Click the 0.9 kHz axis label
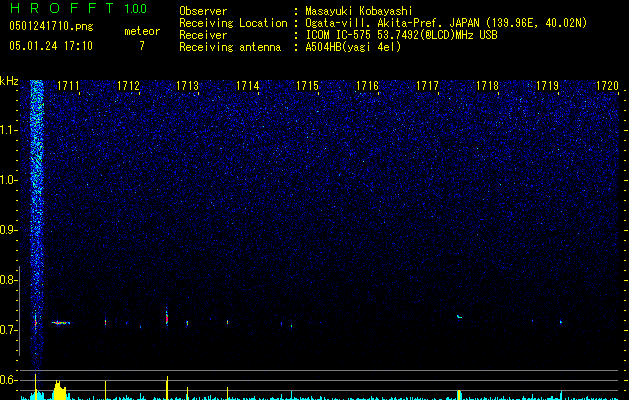 tap(8, 230)
